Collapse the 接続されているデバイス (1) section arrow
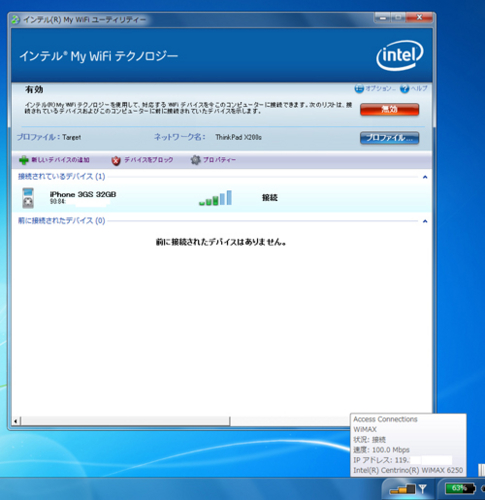 coord(425,177)
